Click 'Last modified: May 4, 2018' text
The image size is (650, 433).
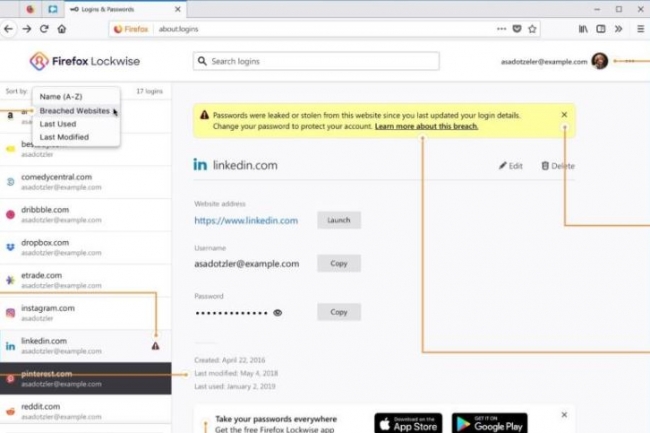pyautogui.click(x=236, y=373)
